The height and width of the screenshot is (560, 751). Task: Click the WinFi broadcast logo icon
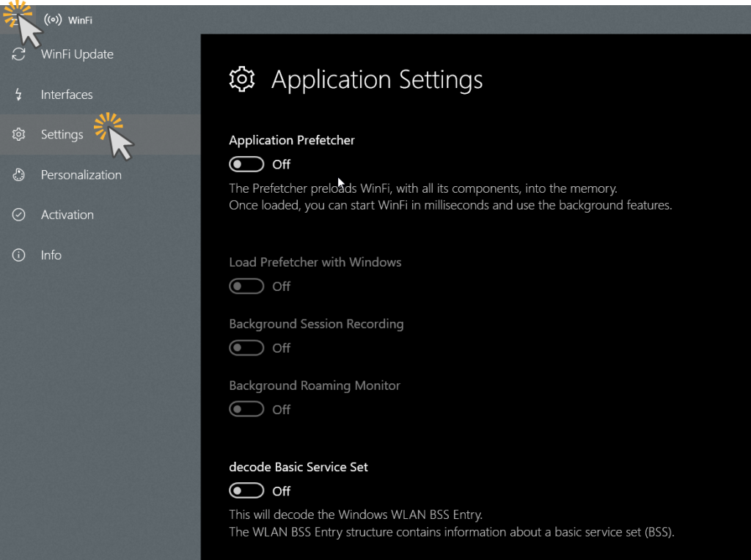(x=53, y=20)
